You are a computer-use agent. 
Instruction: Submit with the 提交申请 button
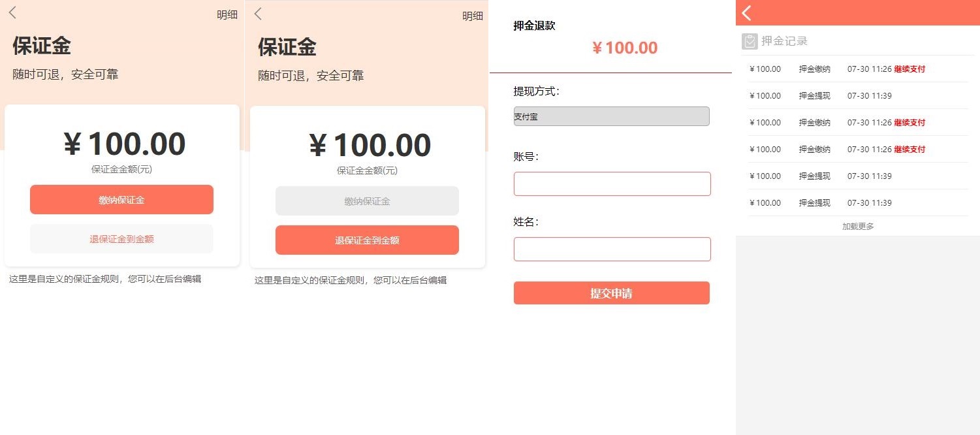[611, 293]
